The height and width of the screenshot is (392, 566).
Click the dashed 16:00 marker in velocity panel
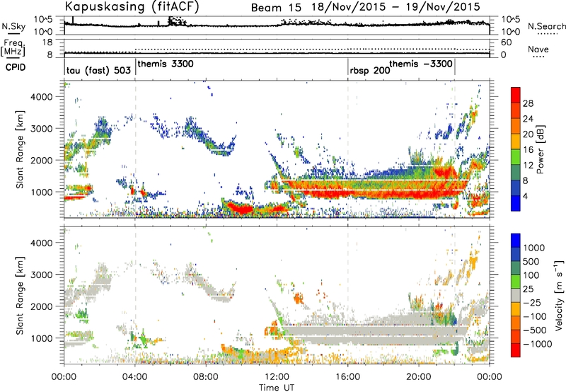348,295
